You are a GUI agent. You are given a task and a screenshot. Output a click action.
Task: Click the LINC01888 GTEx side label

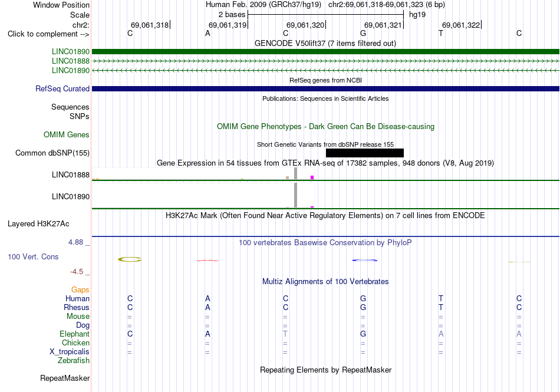[70, 174]
